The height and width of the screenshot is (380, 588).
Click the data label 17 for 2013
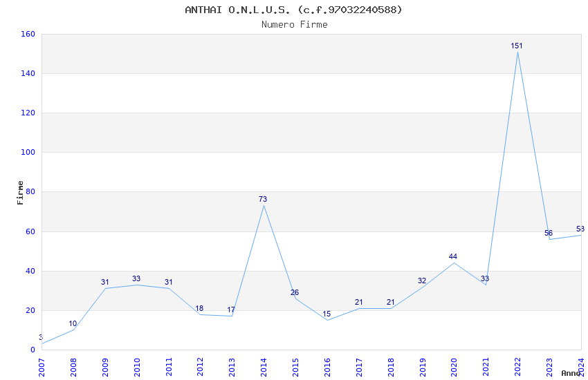click(231, 310)
